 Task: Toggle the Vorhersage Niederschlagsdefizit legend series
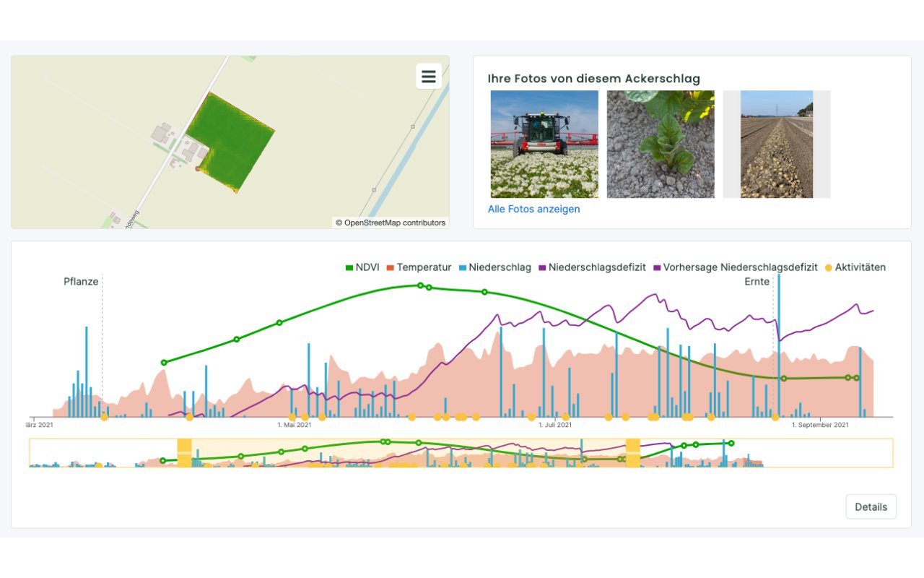(736, 267)
